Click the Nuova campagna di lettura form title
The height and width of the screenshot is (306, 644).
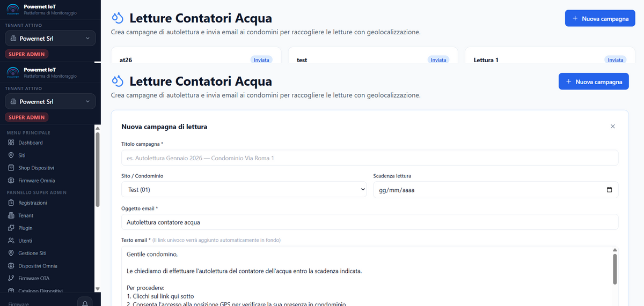click(x=164, y=127)
